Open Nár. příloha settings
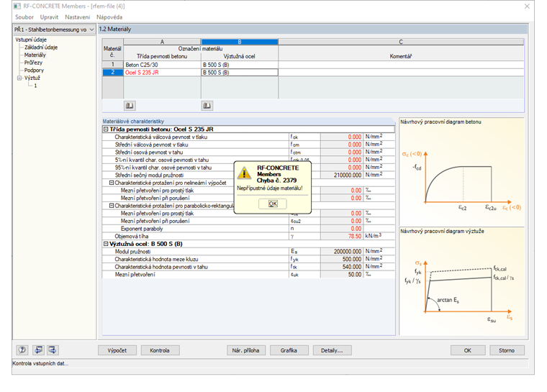 [246, 350]
